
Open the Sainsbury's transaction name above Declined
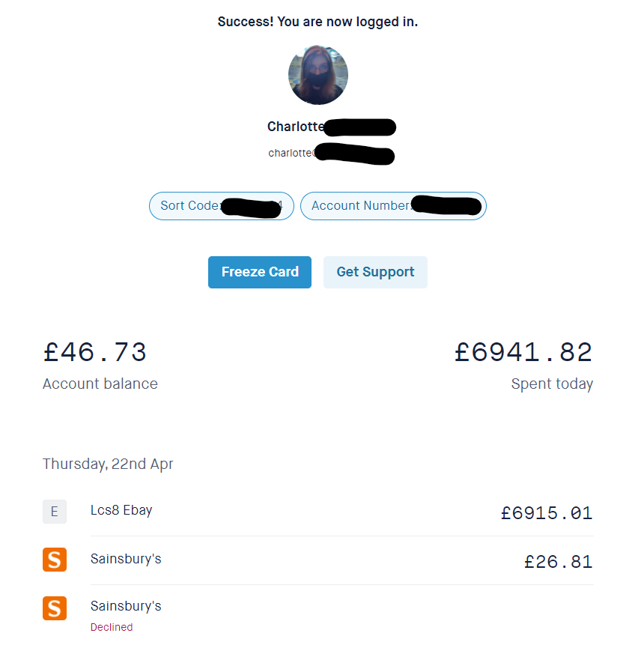tap(126, 606)
